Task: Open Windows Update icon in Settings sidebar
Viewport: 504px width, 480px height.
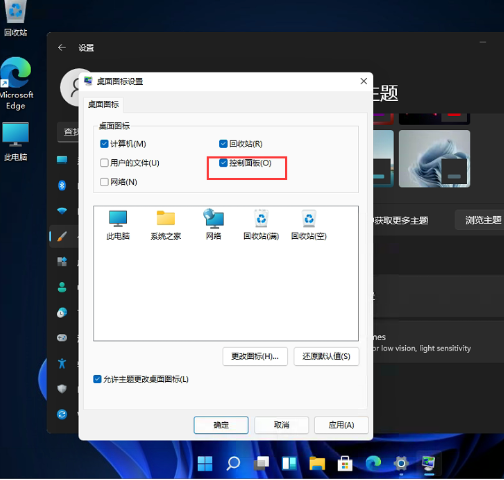Action: (x=62, y=414)
